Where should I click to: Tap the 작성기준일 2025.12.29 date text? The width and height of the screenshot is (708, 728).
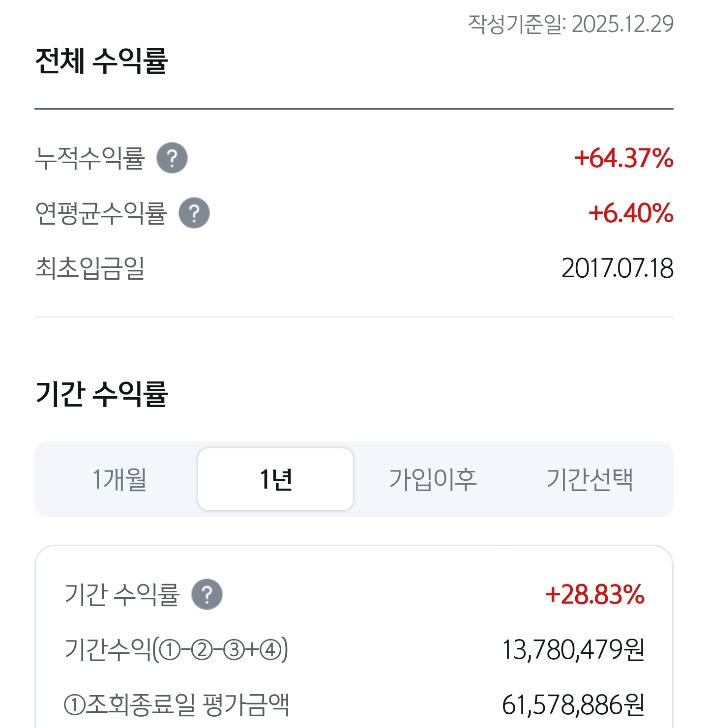point(571,24)
